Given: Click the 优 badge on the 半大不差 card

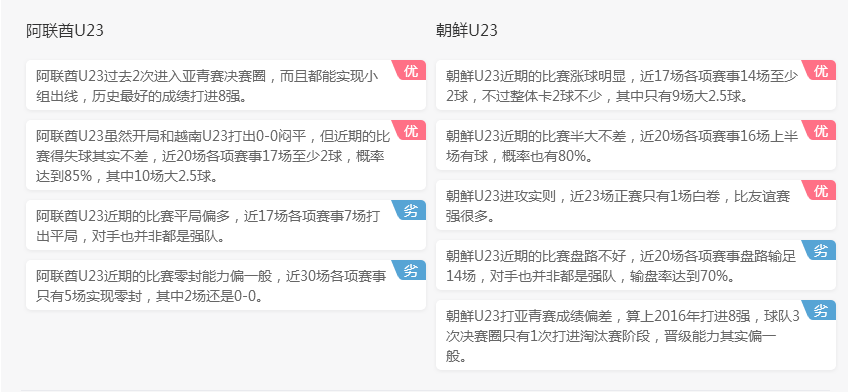Looking at the screenshot, I should point(822,130).
